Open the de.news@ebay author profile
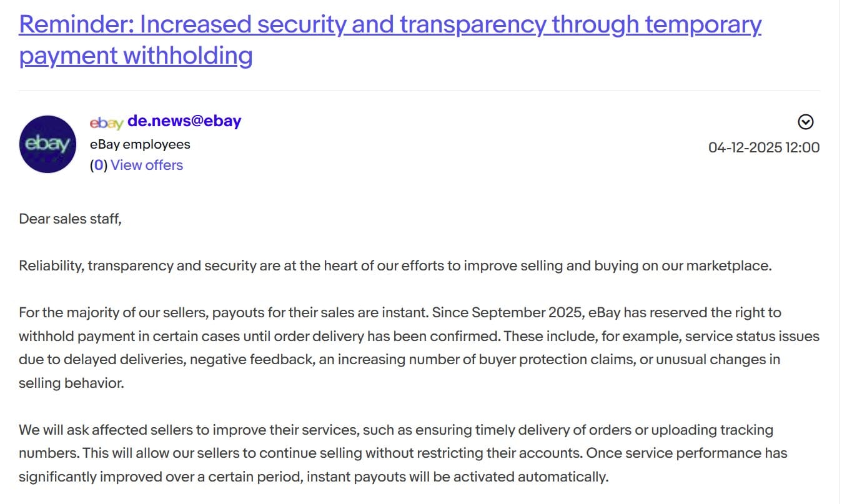Viewport: 842px width, 504px height. tap(184, 121)
